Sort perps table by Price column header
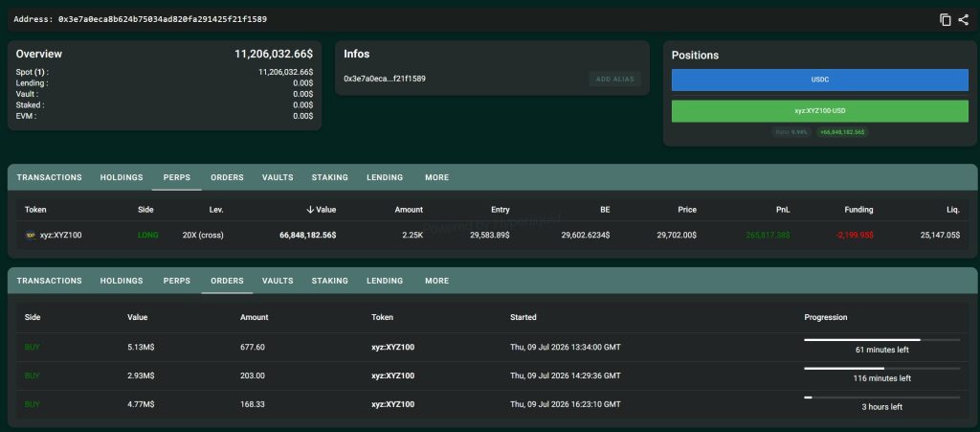This screenshot has height=432, width=980. (x=687, y=210)
